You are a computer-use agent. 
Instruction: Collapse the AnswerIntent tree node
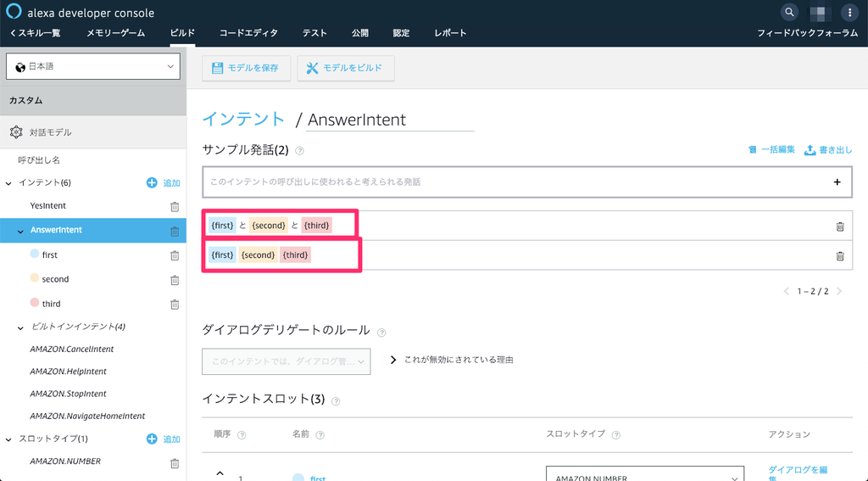click(x=20, y=231)
